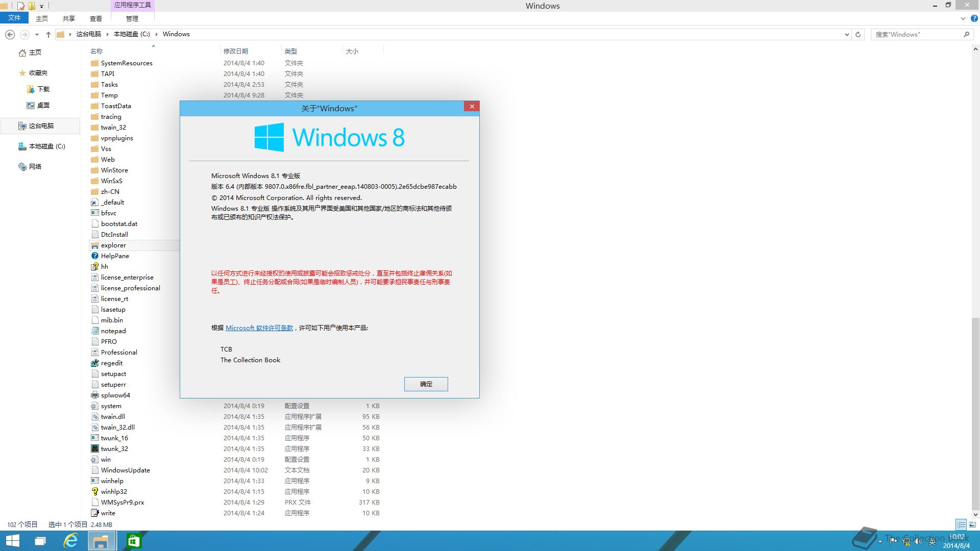
Task: Switch to large icons view layout
Action: pyautogui.click(x=972, y=524)
